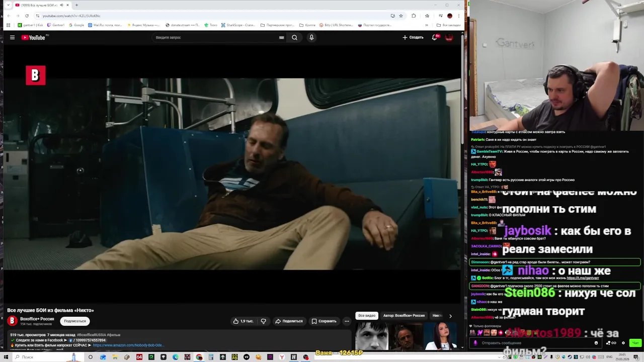Open Calculator from the taskbar
Viewport: 644px width, 362px height.
click(x=211, y=357)
